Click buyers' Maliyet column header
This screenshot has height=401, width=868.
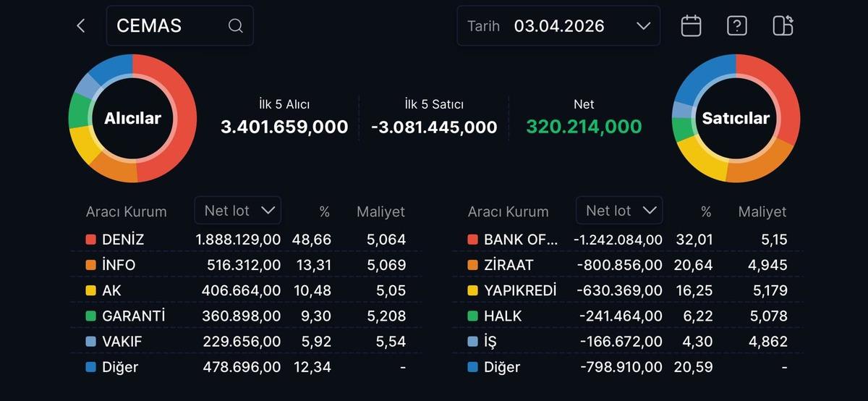tap(380, 212)
